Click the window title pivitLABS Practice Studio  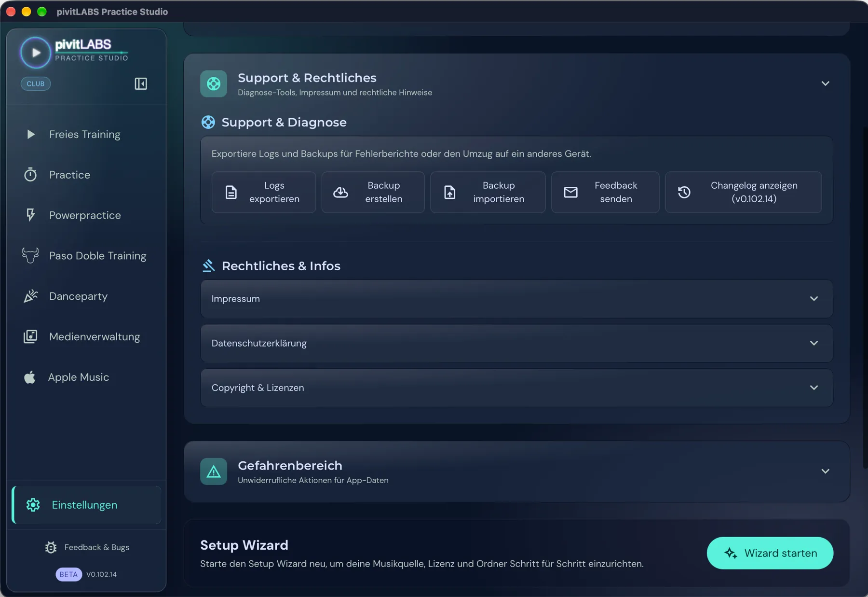coord(112,12)
